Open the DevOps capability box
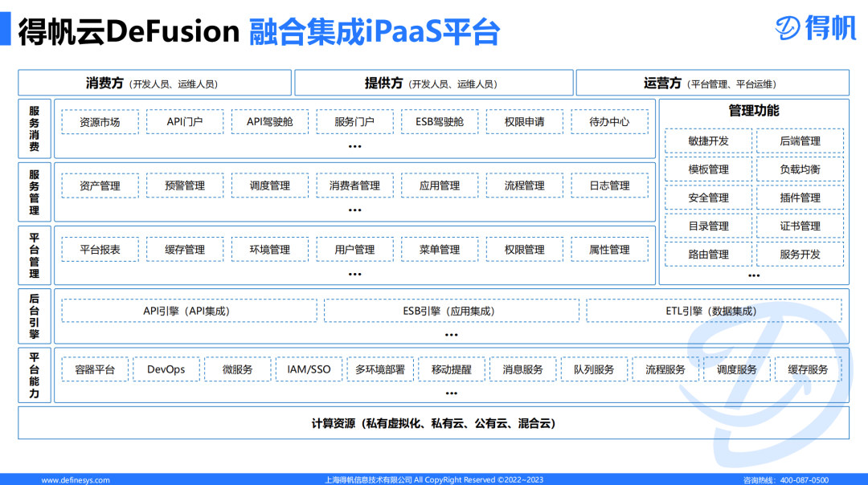Image resolution: width=868 pixels, height=485 pixels. [x=168, y=369]
